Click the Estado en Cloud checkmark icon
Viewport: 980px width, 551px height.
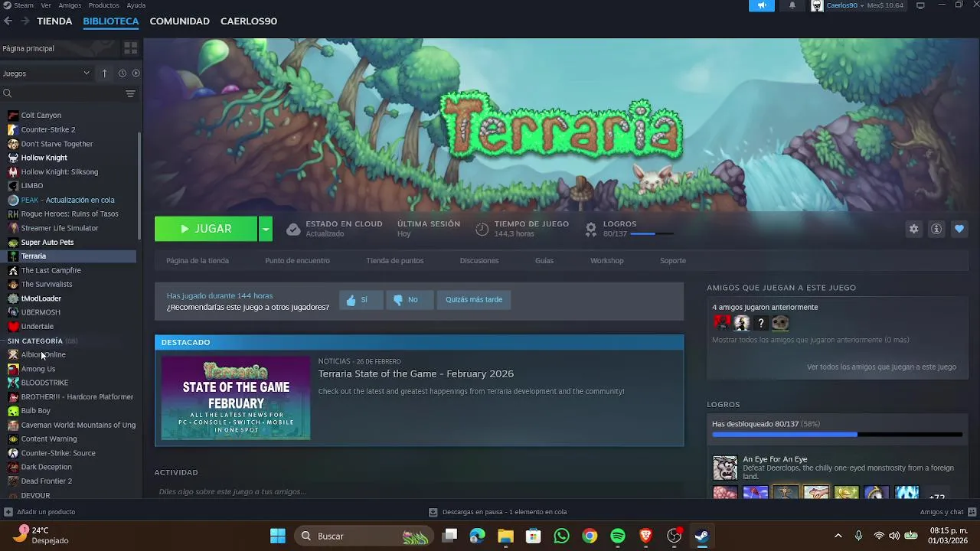click(x=293, y=230)
